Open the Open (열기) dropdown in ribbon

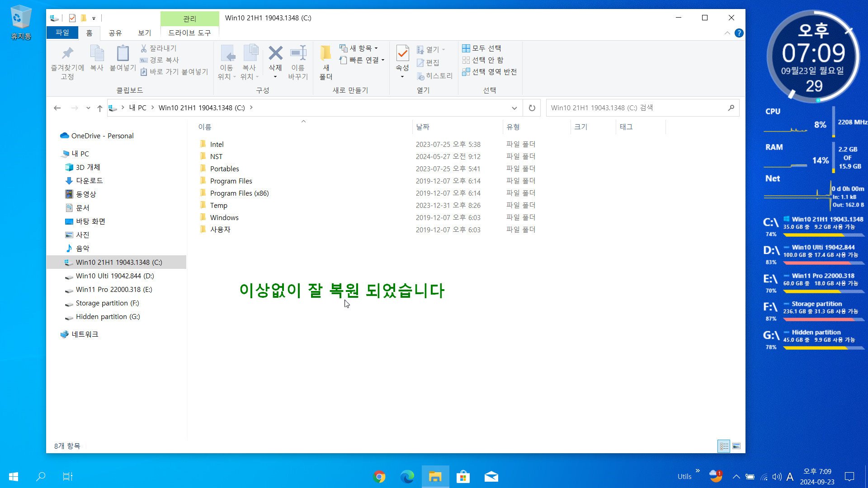click(x=431, y=49)
